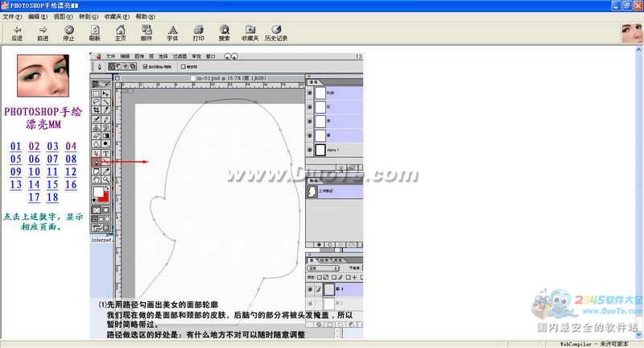Jump to page 10 in the sidebar
The width and height of the screenshot is (644, 348).
click(x=34, y=172)
